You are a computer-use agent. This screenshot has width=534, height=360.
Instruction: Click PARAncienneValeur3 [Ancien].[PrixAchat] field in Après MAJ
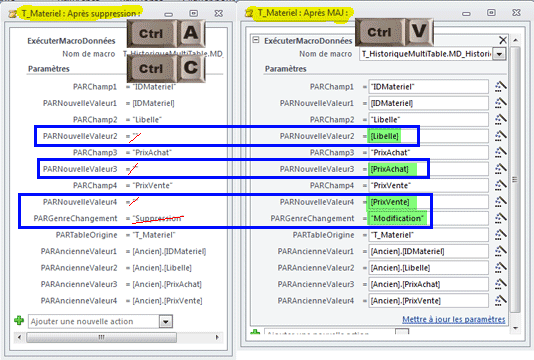428,284
